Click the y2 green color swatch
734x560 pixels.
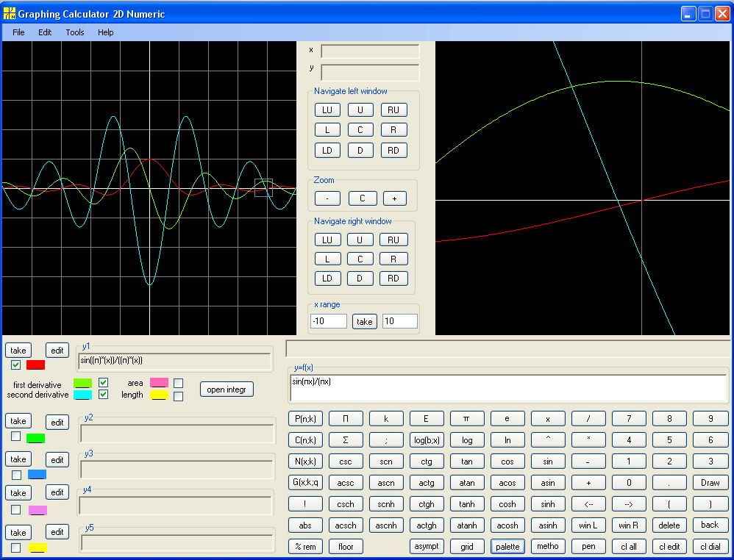pos(35,438)
